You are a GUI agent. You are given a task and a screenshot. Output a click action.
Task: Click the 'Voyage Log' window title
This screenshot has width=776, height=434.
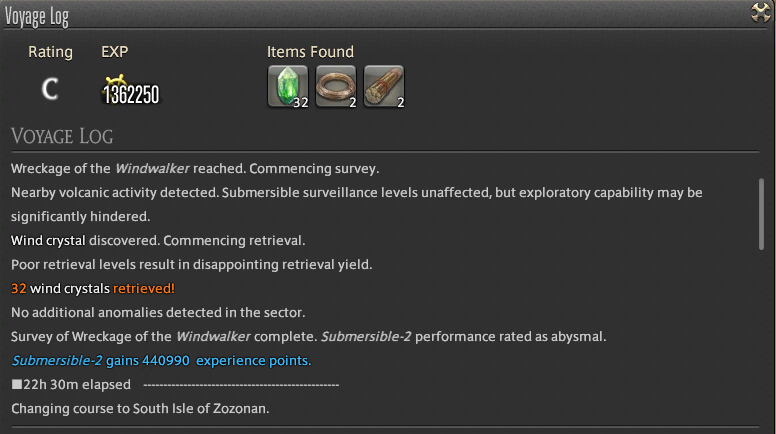coord(37,17)
